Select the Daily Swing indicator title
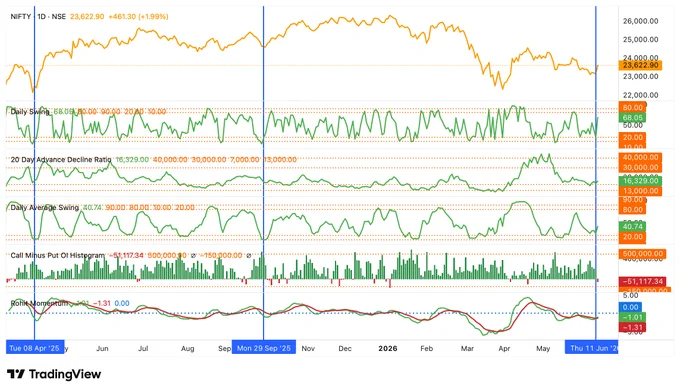This screenshot has width=680, height=392. tap(30, 111)
